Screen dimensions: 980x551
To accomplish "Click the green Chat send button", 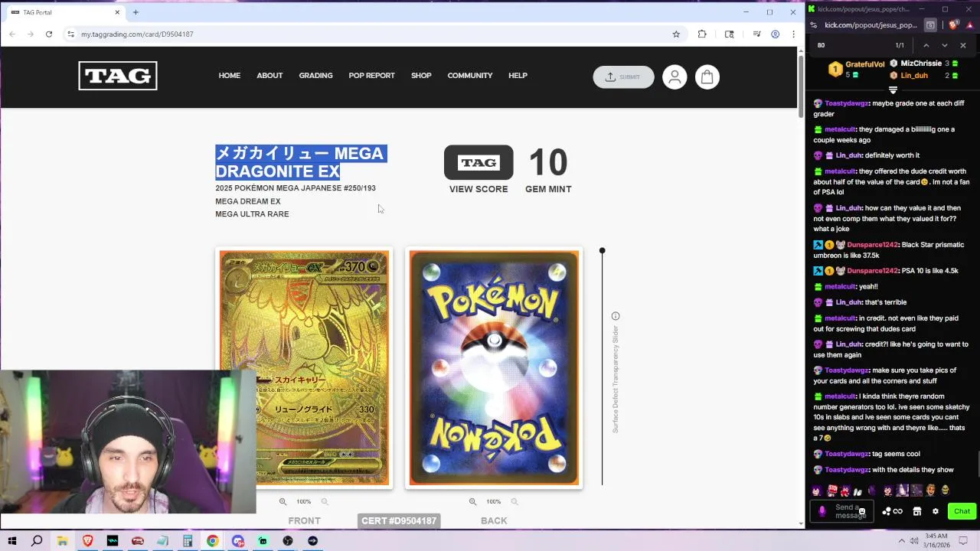I will [962, 511].
